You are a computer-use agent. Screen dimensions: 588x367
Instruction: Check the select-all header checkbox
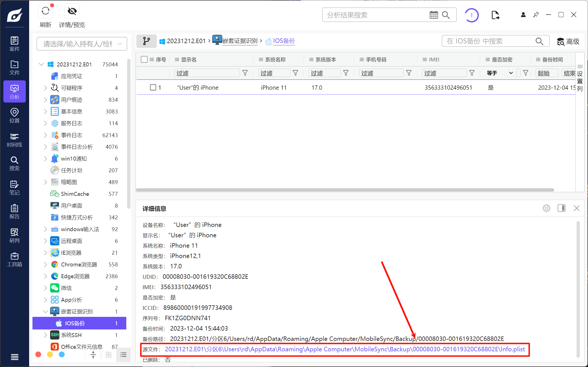144,59
